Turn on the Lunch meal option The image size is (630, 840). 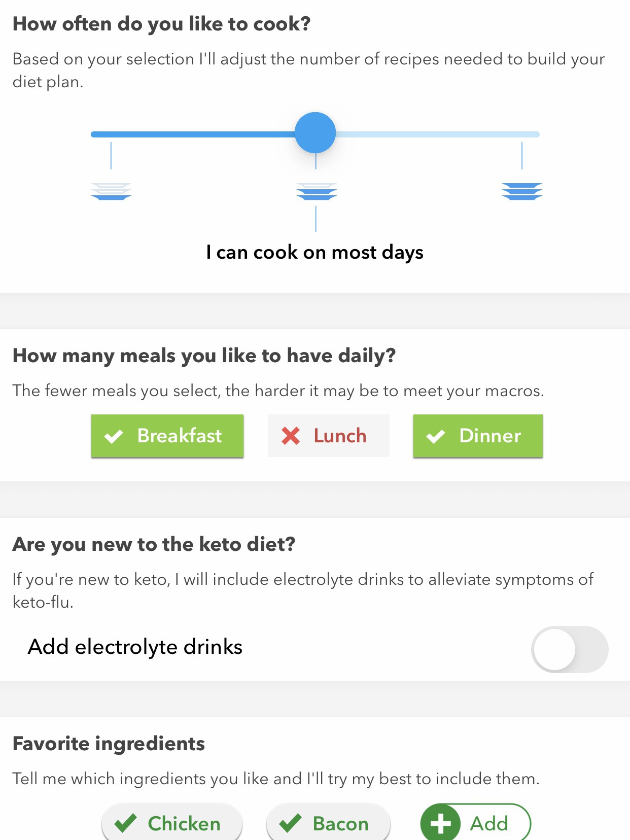329,436
